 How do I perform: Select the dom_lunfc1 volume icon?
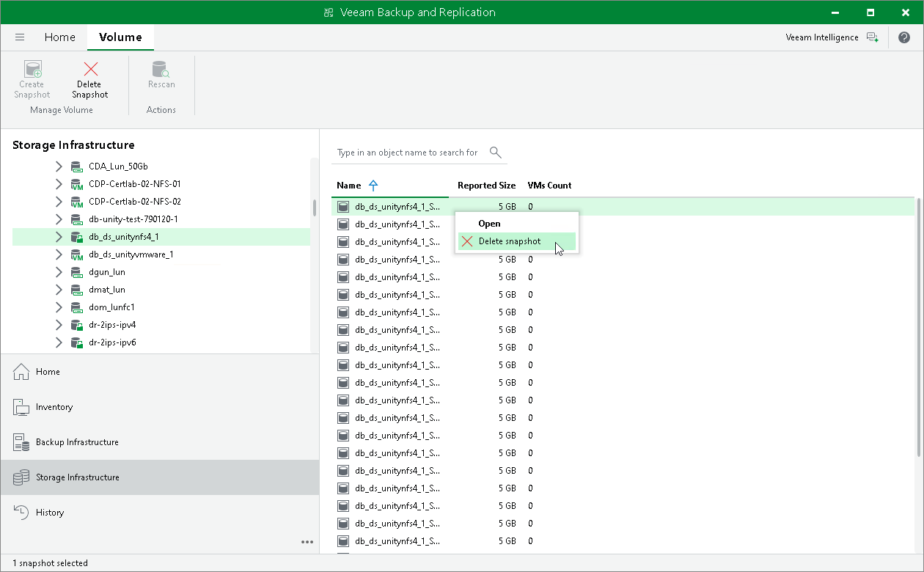(76, 307)
